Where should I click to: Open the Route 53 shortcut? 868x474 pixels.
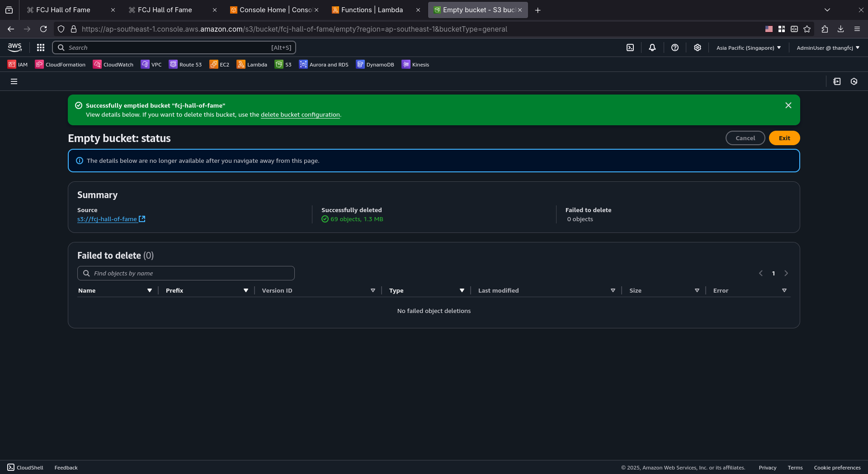(x=185, y=64)
